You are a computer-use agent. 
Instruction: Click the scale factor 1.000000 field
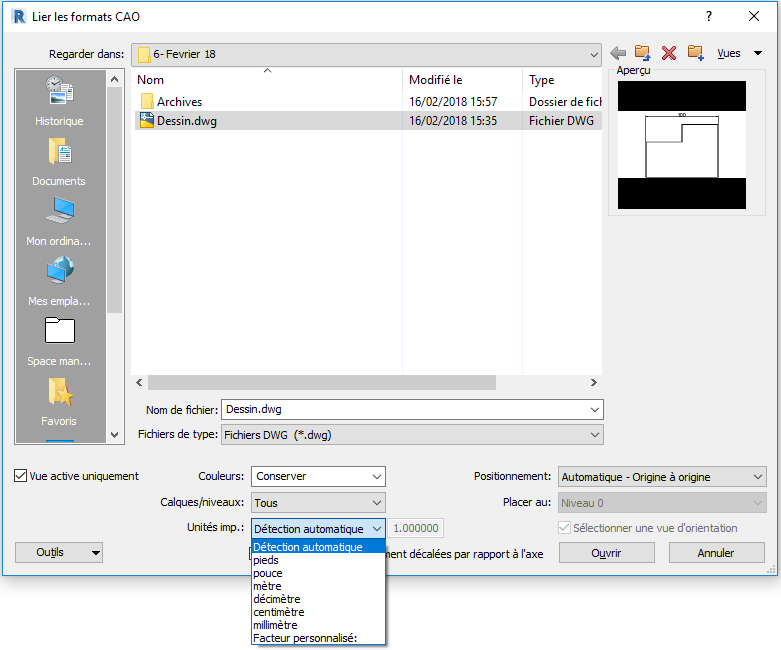[x=416, y=528]
